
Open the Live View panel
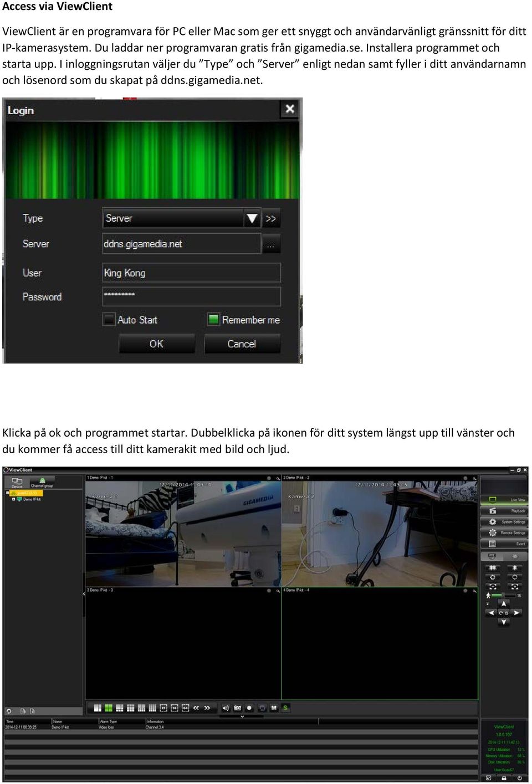pyautogui.click(x=504, y=500)
